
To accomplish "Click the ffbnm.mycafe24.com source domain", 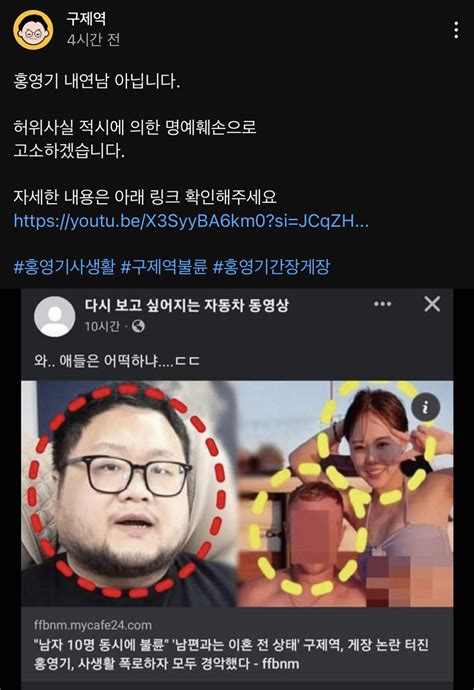I will [93, 625].
